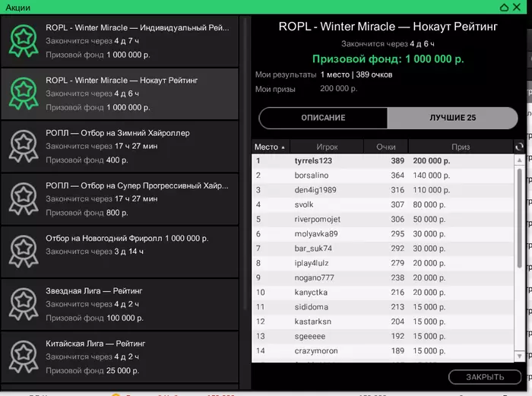This screenshot has height=396, width=532.
Task: Click the leaderboard scrollbar up arrow
Action: 519,160
